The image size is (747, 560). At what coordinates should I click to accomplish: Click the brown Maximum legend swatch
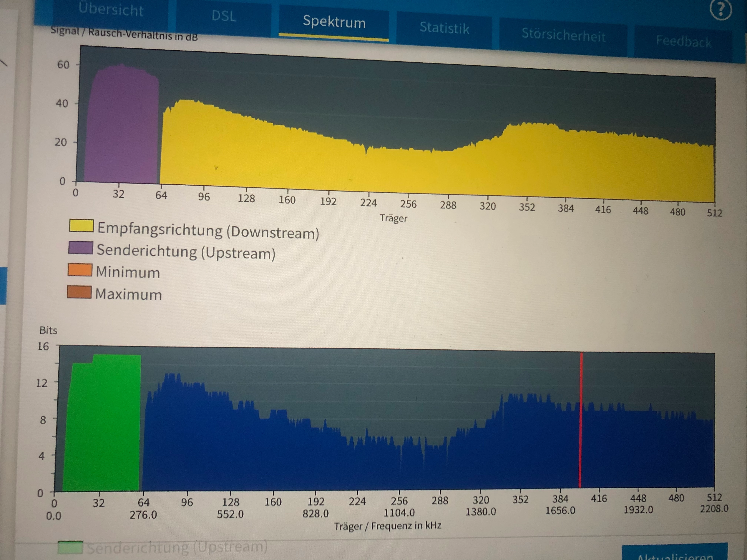coord(79,292)
